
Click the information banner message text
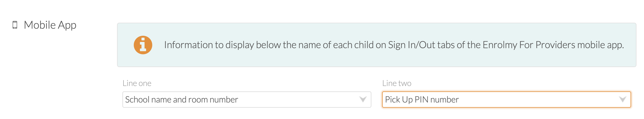(x=394, y=45)
